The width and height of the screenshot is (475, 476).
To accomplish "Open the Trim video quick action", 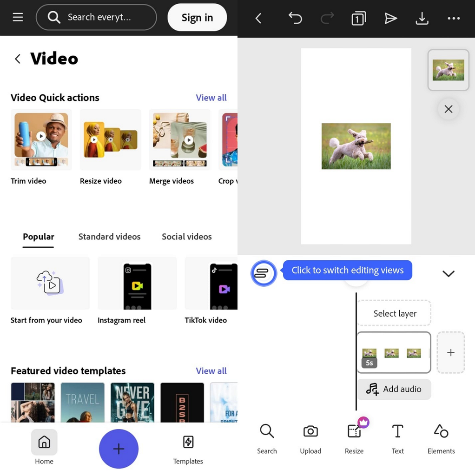I will point(41,147).
